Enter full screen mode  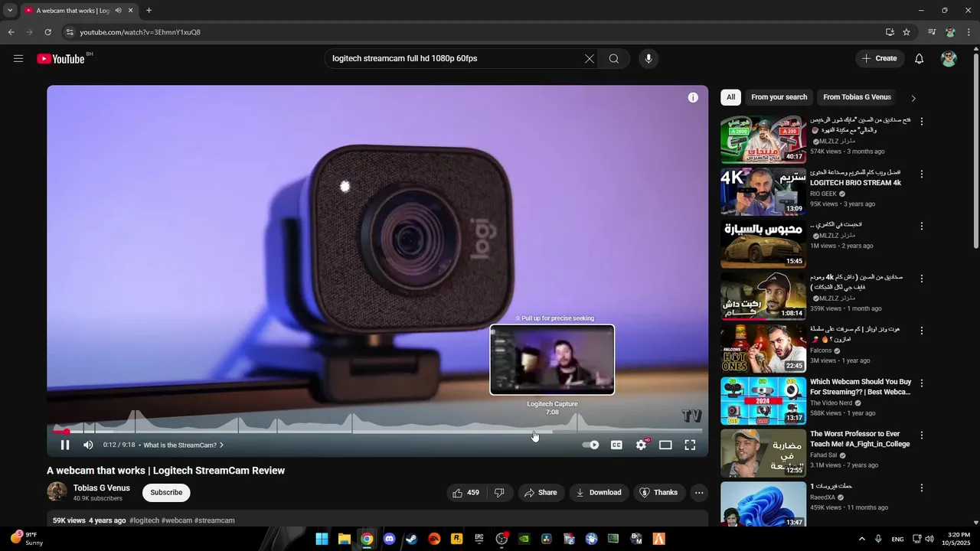(690, 445)
